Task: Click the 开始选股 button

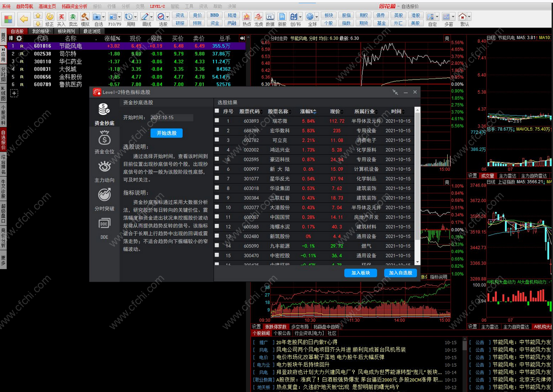Action: point(166,133)
